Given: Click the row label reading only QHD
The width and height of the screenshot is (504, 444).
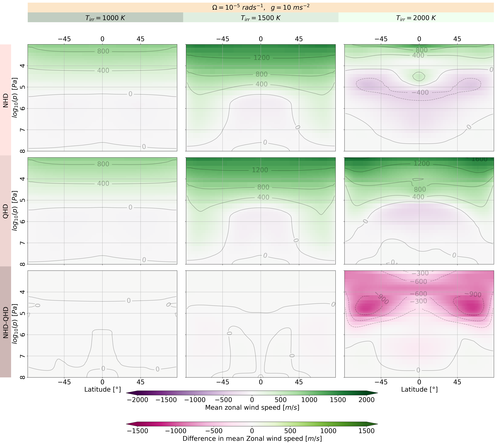Looking at the screenshot, I should click(5, 211).
